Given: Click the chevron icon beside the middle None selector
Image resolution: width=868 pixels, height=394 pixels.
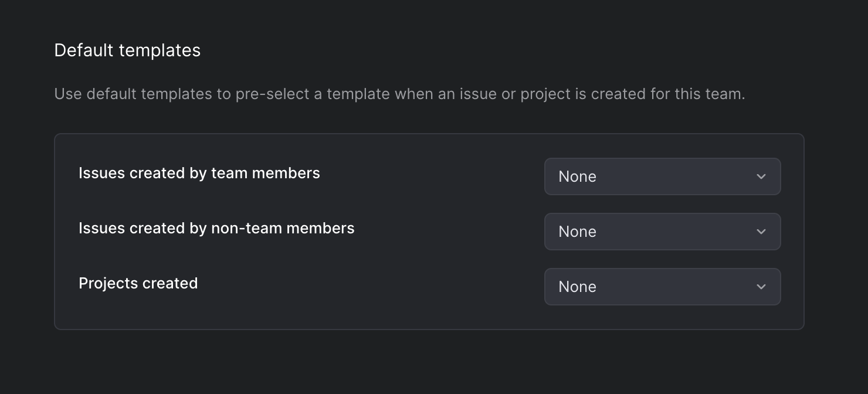Looking at the screenshot, I should [761, 232].
